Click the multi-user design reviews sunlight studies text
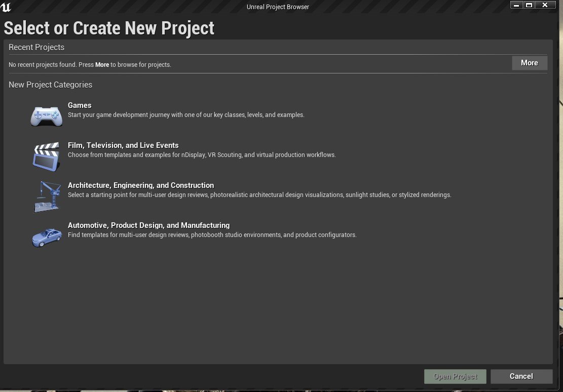Screen dimensions: 563x392 259,194
